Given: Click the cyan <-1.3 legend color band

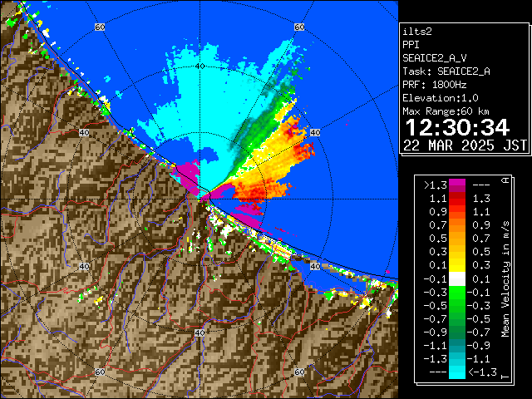Looking at the screenshot, I should (457, 372).
